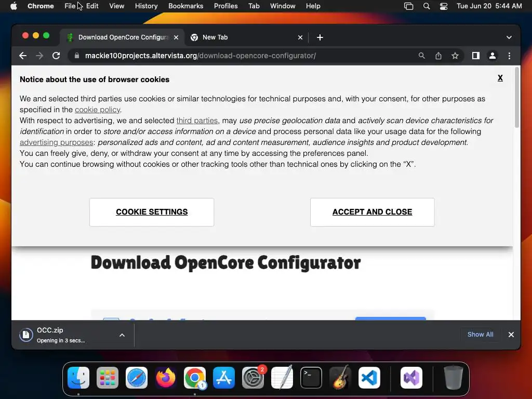This screenshot has width=532, height=399.
Task: Launch Safari from the Dock
Action: (x=137, y=378)
